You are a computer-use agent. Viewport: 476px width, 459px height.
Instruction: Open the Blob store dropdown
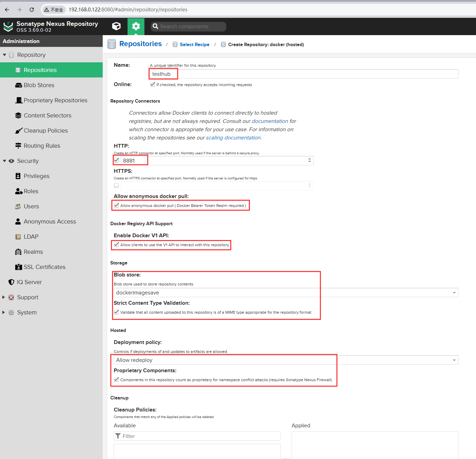tap(454, 293)
